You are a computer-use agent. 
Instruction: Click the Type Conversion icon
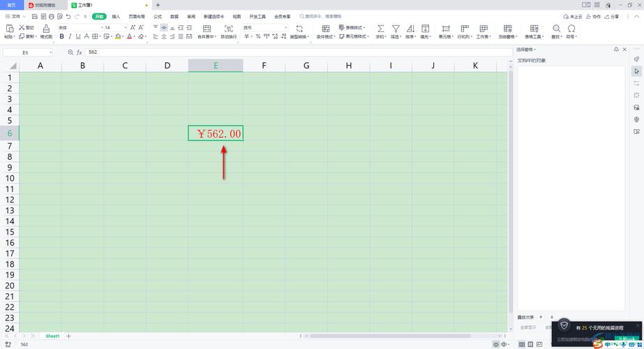(x=299, y=29)
